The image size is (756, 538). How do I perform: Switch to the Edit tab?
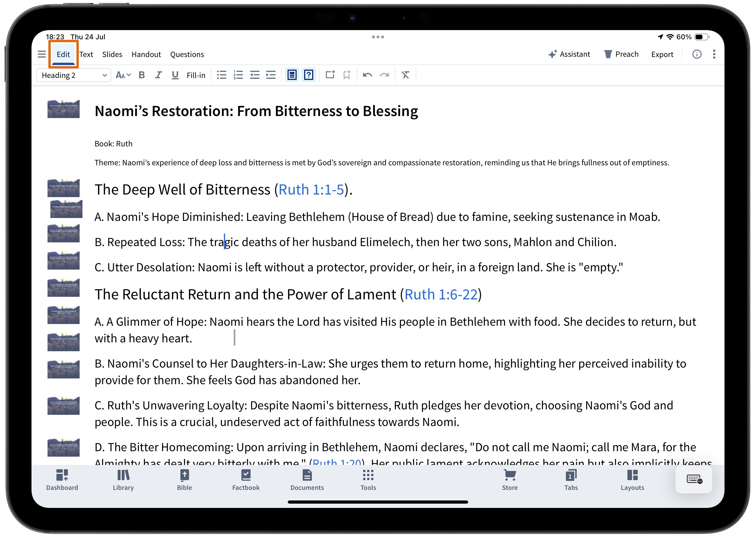[63, 54]
